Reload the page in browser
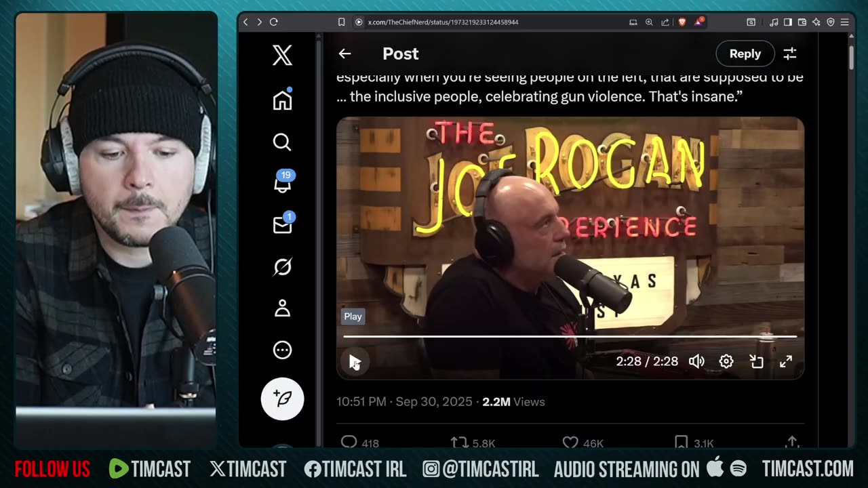This screenshot has width=868, height=488. (x=273, y=22)
